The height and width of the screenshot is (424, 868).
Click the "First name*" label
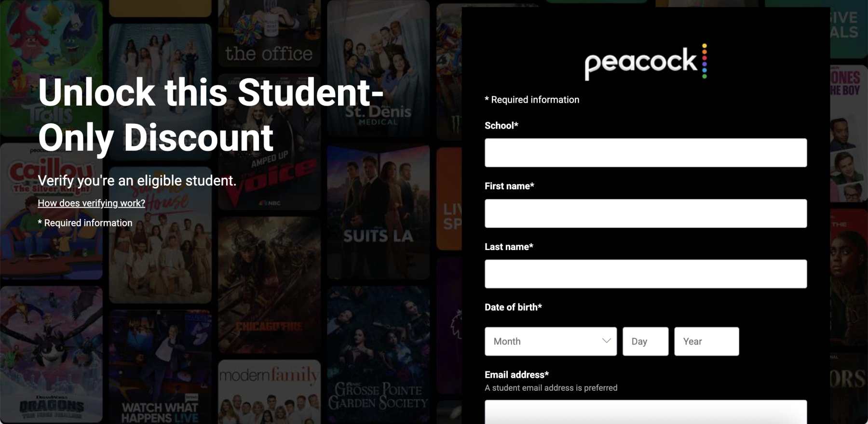[x=509, y=186]
